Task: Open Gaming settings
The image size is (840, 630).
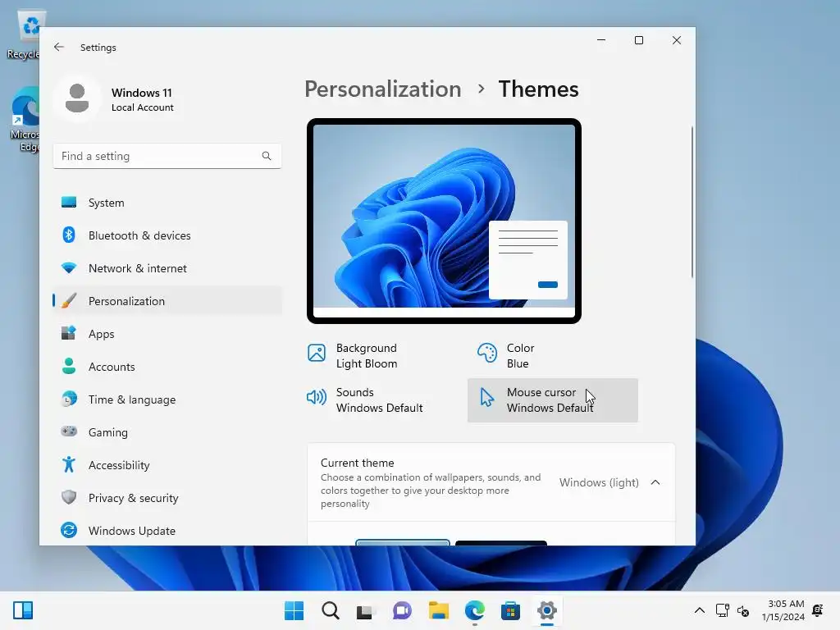Action: click(x=167, y=431)
